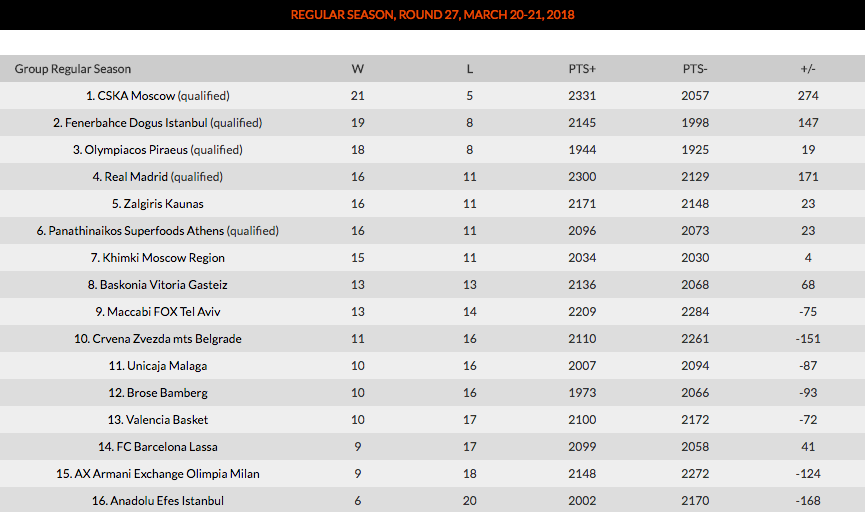The image size is (865, 512).
Task: Click Maccabi's 2209 points scored value
Action: [x=582, y=312]
